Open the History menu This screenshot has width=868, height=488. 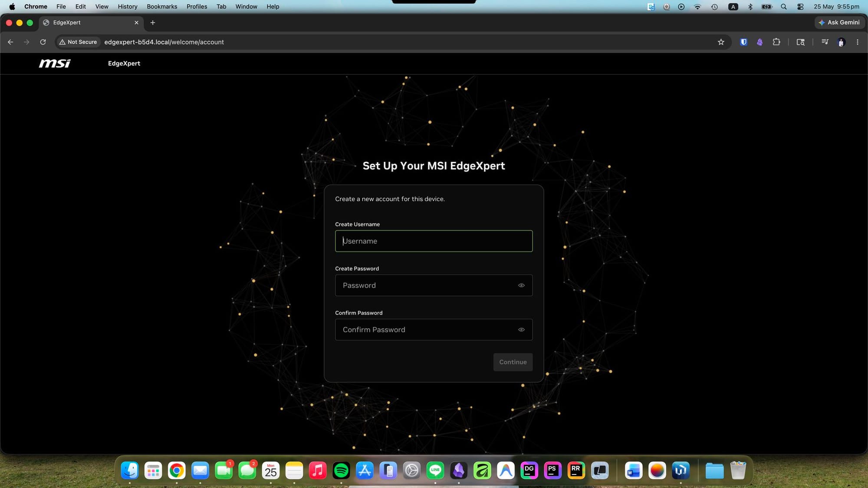(128, 7)
